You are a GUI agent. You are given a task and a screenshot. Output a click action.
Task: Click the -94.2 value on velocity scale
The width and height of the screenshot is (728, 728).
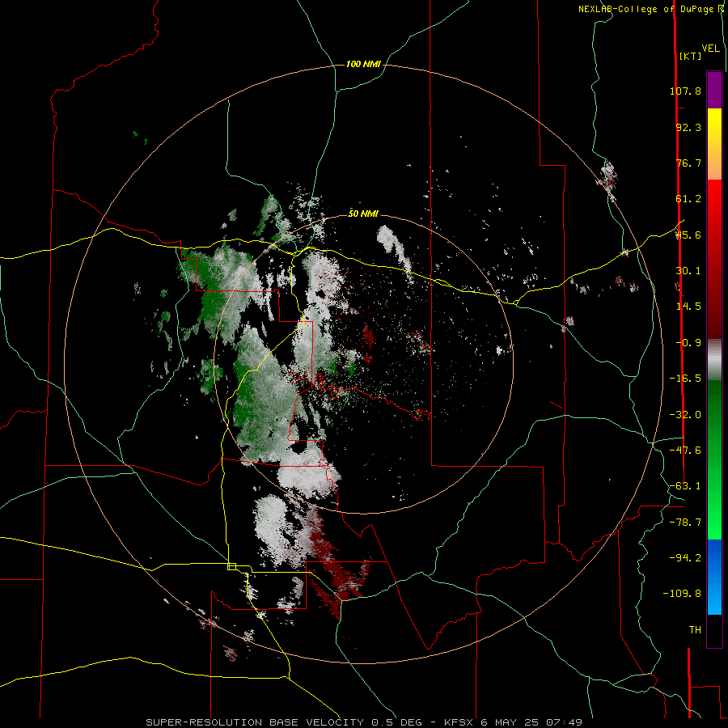[685, 558]
